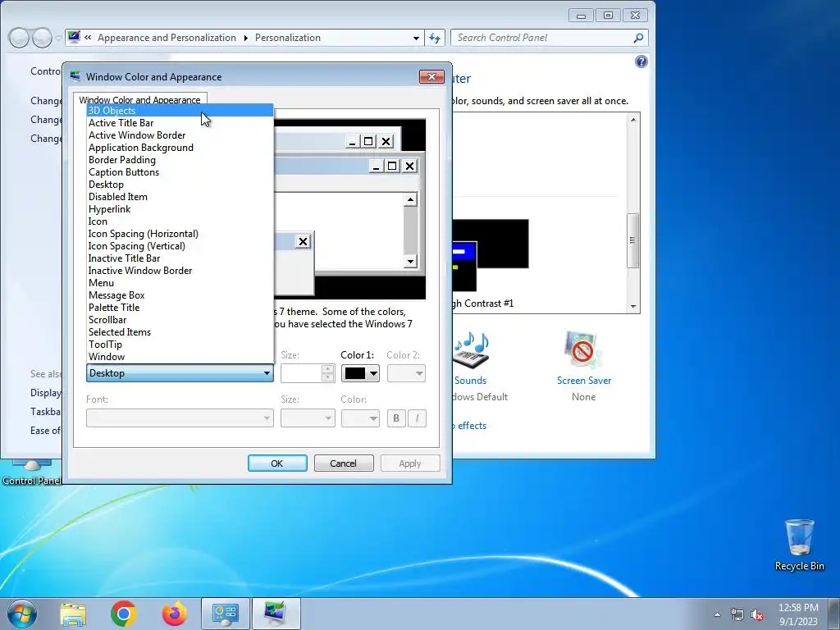Select Menu in the item list
Screen dimensions: 840x630
[x=180, y=283]
